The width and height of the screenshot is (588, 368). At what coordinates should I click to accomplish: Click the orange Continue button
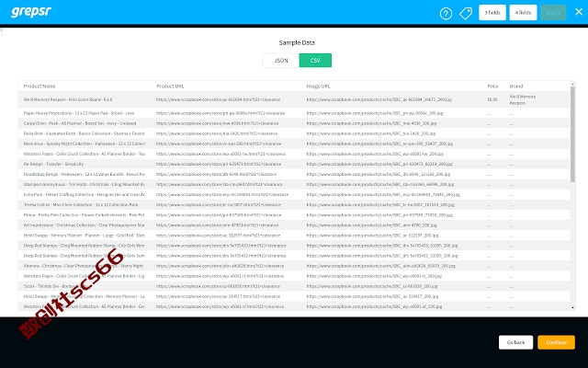(x=556, y=342)
